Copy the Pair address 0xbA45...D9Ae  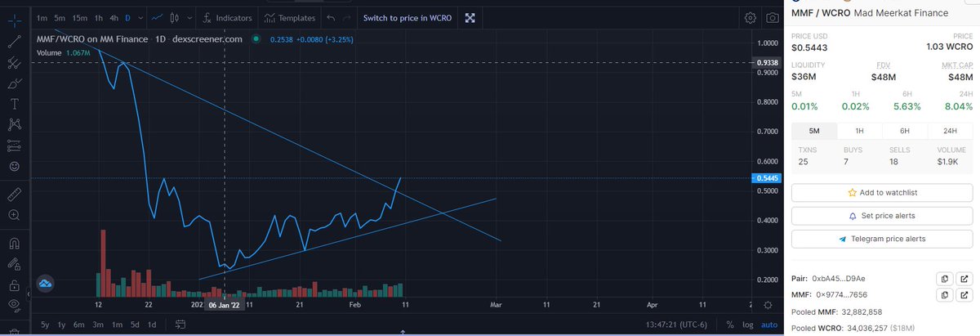coord(943,279)
